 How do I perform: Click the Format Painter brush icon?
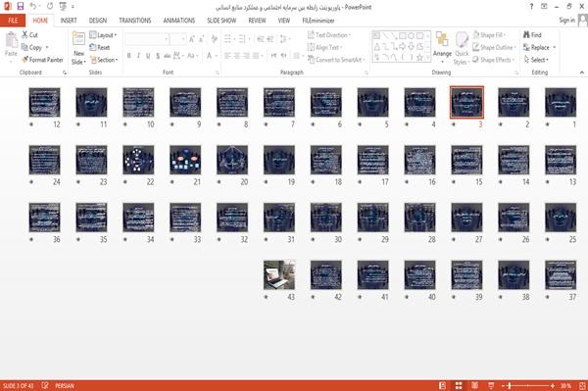25,60
